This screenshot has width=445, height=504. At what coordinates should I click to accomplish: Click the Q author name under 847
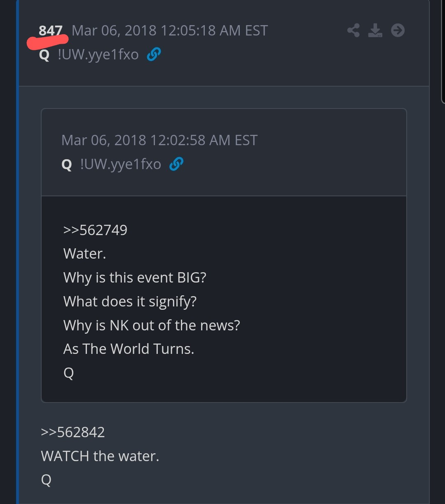click(44, 55)
